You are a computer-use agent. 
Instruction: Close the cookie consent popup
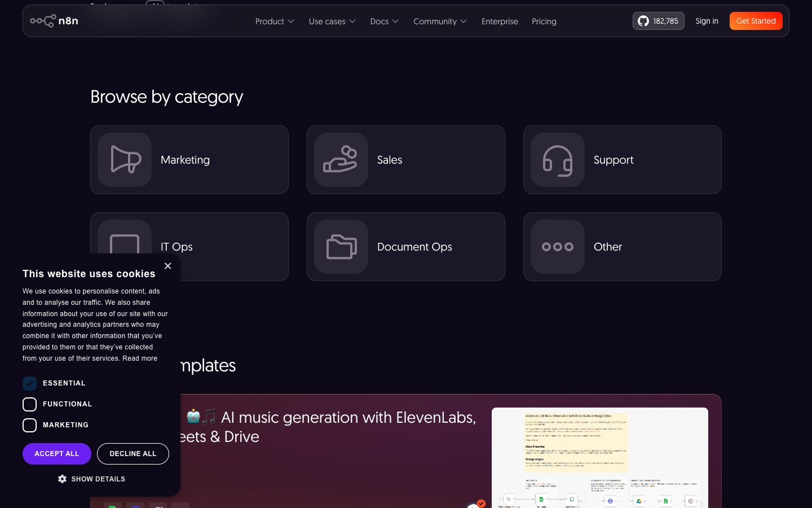point(167,266)
